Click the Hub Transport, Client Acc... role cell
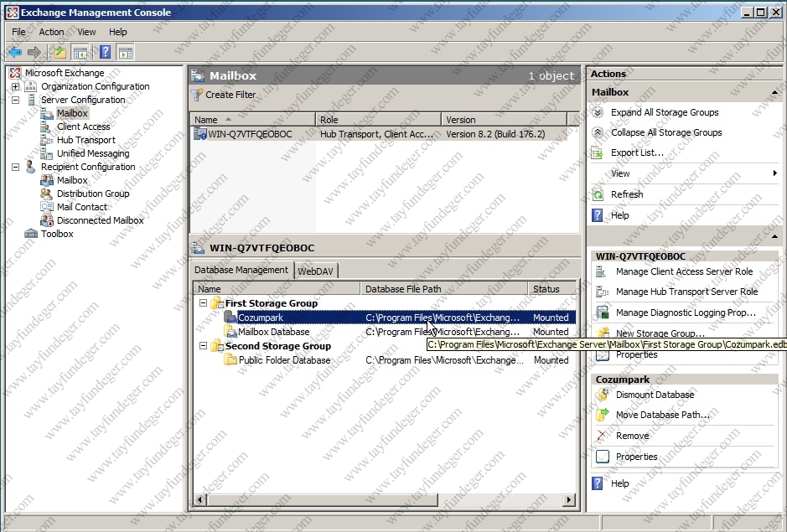This screenshot has width=787, height=532. click(x=376, y=134)
